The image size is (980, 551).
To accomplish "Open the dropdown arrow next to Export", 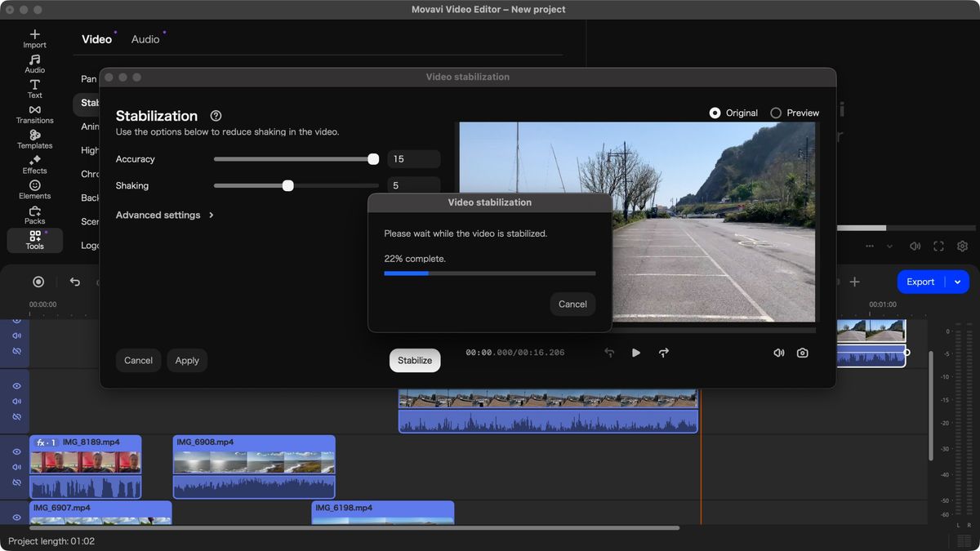I will (x=958, y=282).
